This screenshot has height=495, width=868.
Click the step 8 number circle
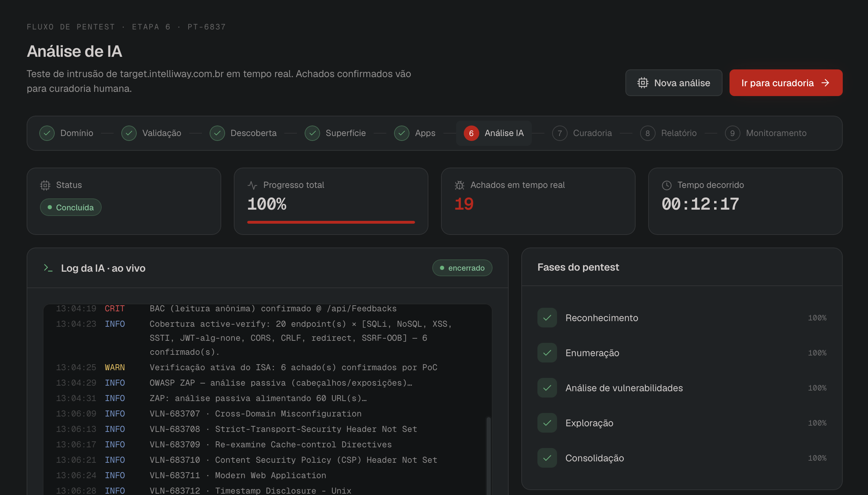[x=648, y=133]
